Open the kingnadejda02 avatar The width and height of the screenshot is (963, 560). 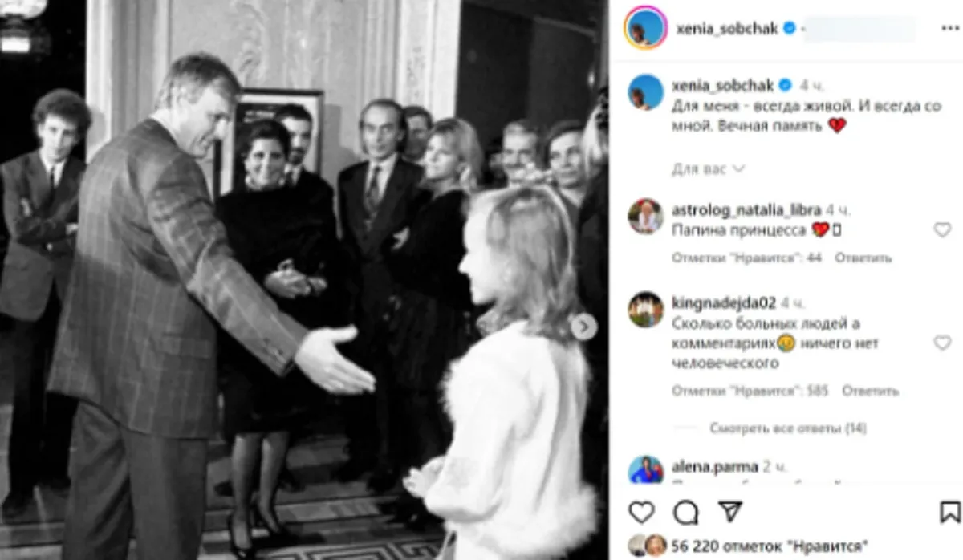pos(645,309)
